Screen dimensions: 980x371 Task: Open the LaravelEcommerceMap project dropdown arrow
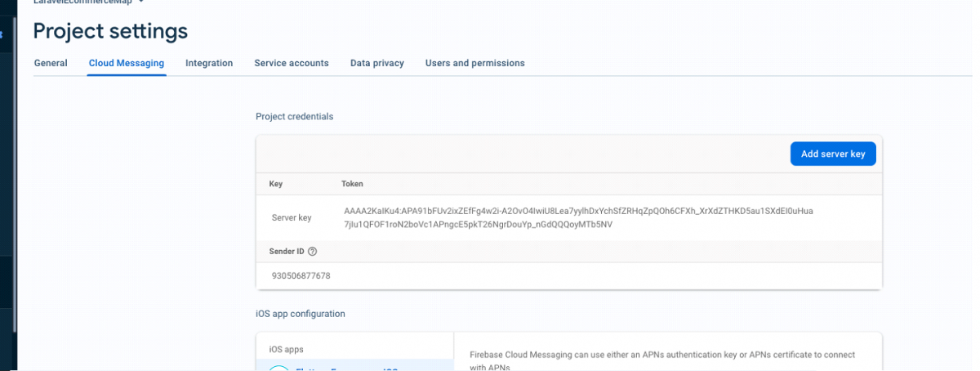point(141,2)
